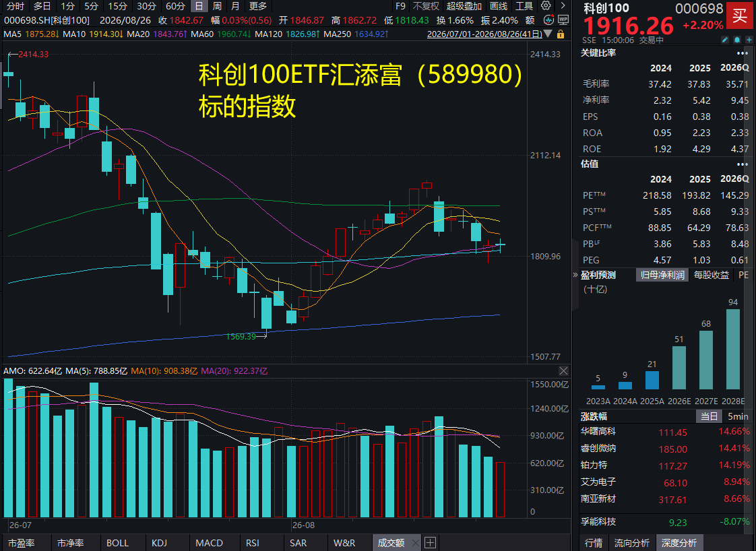Open chart settings gear icon
The width and height of the screenshot is (756, 551).
click(x=546, y=6)
